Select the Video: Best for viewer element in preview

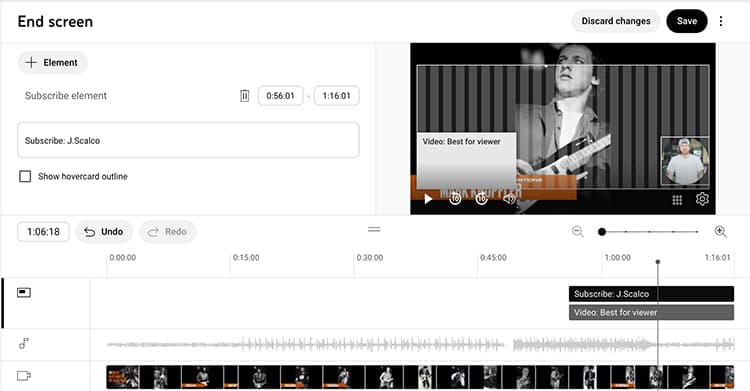[x=467, y=160]
